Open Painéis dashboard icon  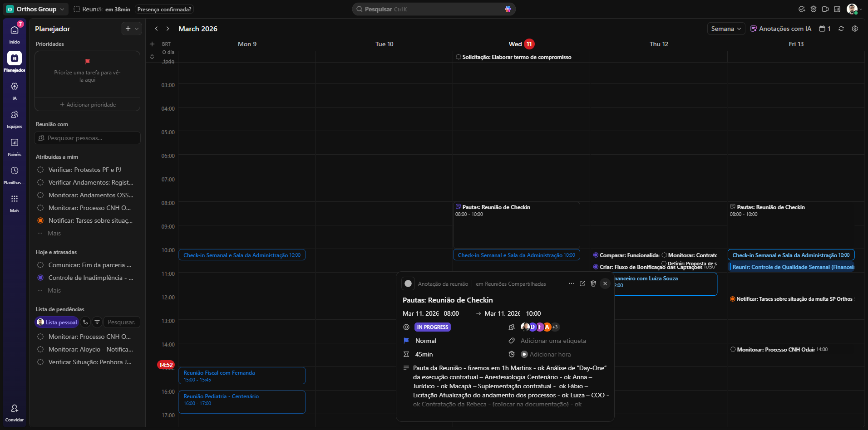[x=15, y=143]
